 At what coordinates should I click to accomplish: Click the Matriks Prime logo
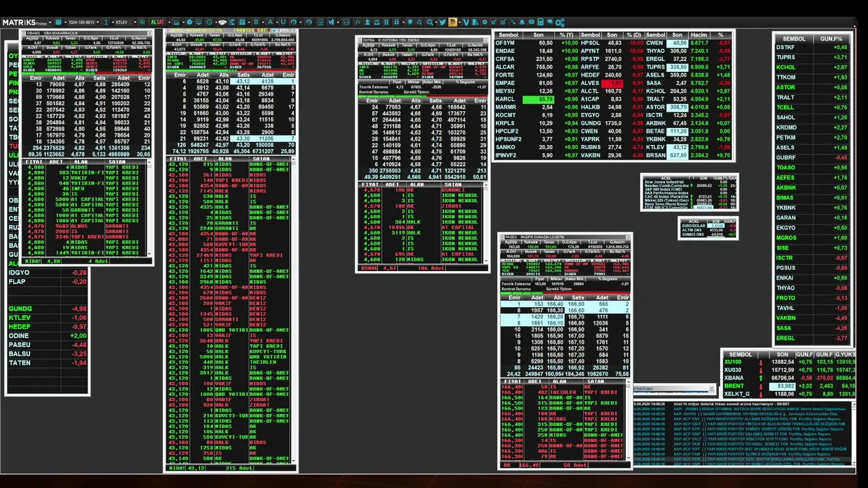click(x=24, y=22)
